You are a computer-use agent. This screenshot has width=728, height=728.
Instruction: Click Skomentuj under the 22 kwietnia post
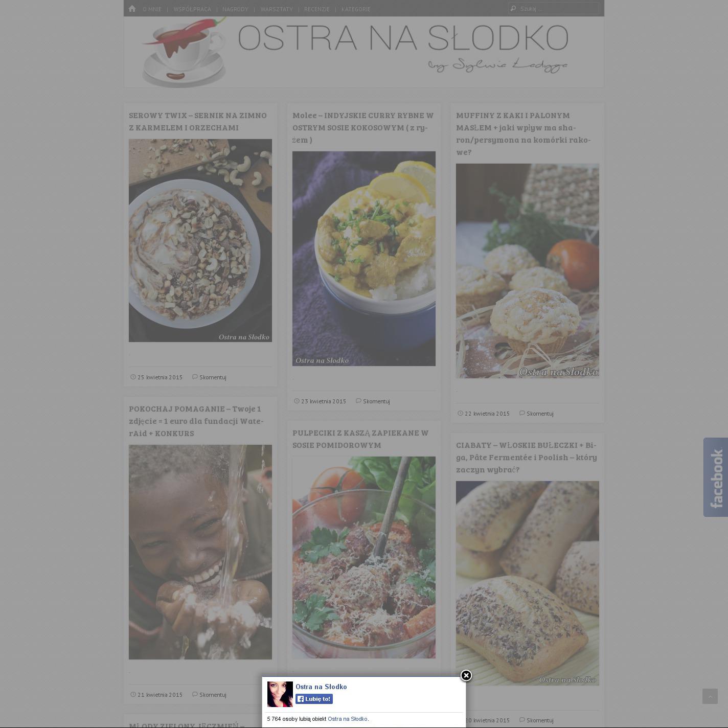click(540, 414)
